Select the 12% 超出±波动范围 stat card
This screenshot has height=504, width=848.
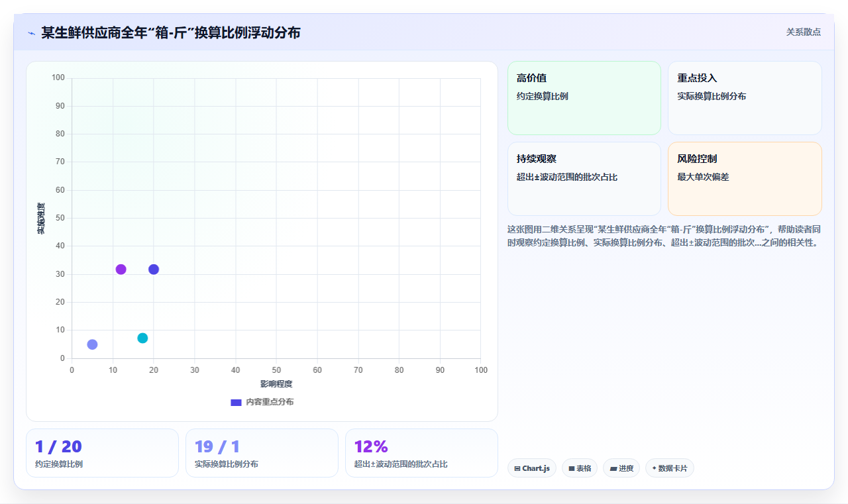pos(421,453)
